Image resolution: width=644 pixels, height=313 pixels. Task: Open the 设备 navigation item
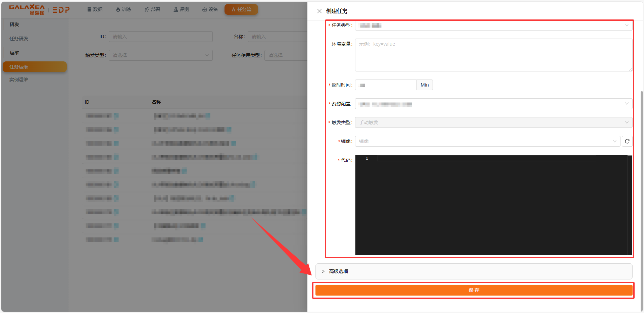[x=210, y=9]
